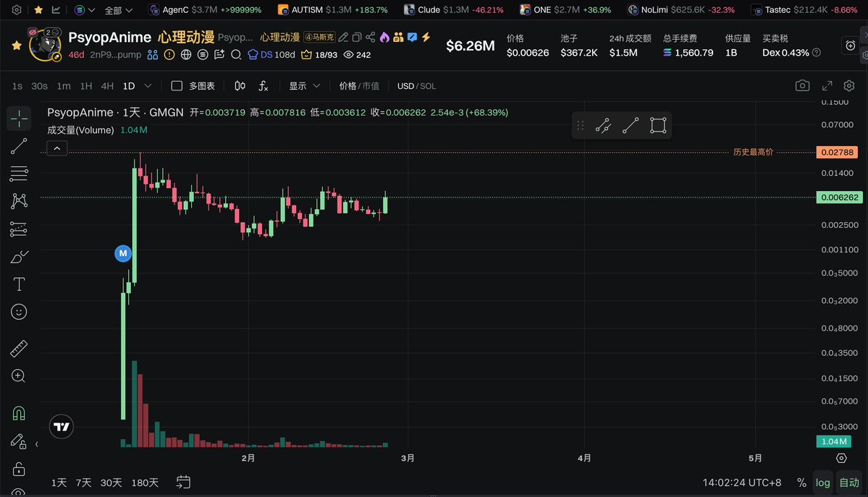868x497 pixels.
Task: Select the trend line drawing tool
Action: (x=19, y=146)
